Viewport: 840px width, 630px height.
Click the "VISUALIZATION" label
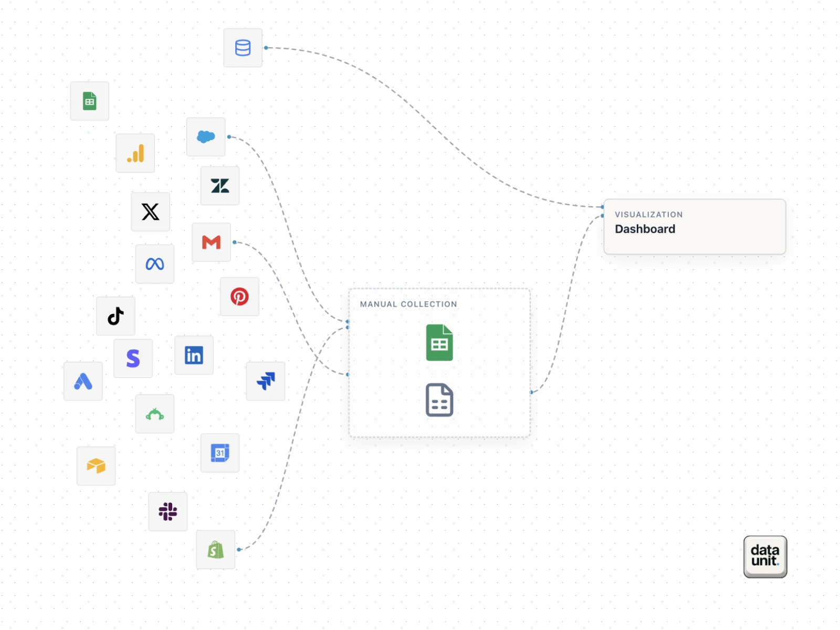click(x=649, y=215)
